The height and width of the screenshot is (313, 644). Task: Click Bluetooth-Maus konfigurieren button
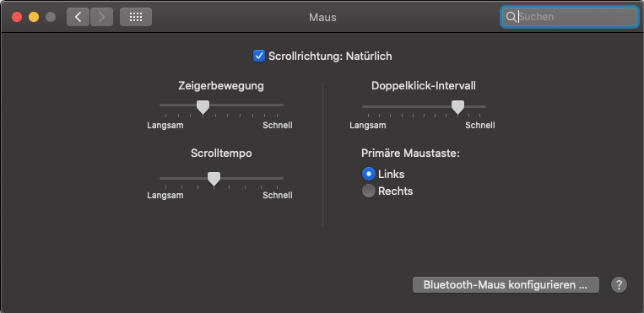(506, 284)
